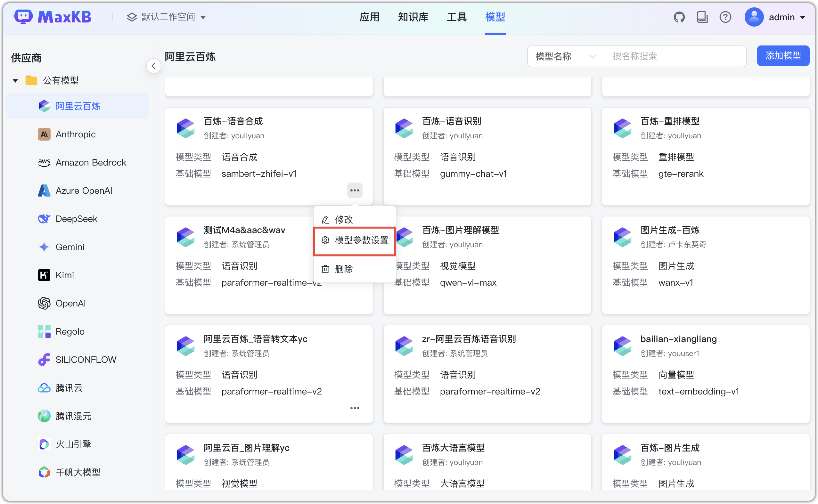The width and height of the screenshot is (818, 504).
Task: Choose 修改 from the context menu
Action: pyautogui.click(x=355, y=219)
